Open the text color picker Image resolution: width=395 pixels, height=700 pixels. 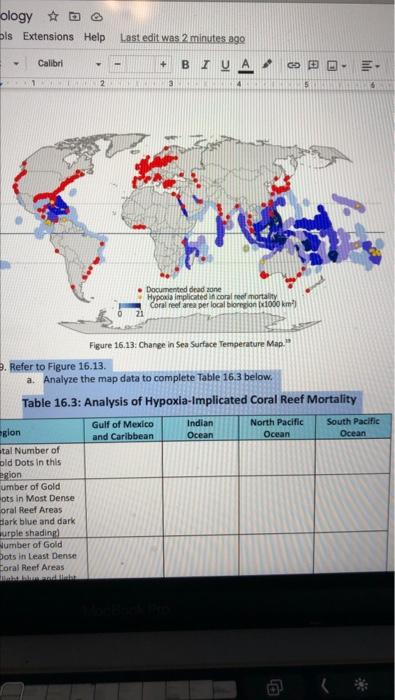245,66
